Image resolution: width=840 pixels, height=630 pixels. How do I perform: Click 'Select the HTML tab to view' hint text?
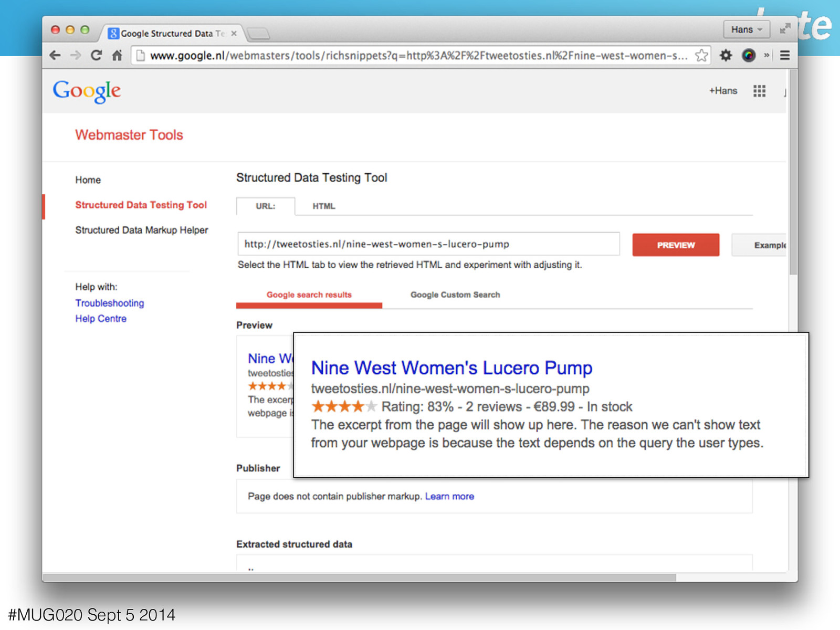tap(409, 265)
